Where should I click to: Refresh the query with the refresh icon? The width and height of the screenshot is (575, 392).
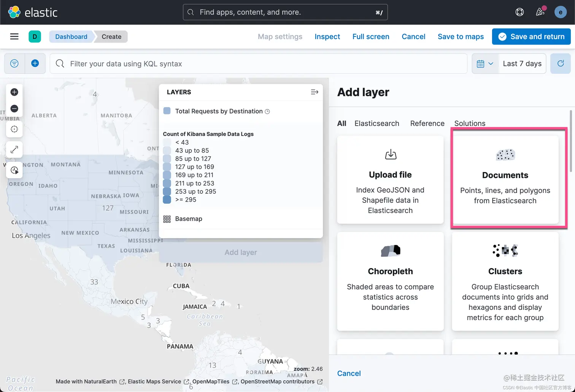coord(561,63)
